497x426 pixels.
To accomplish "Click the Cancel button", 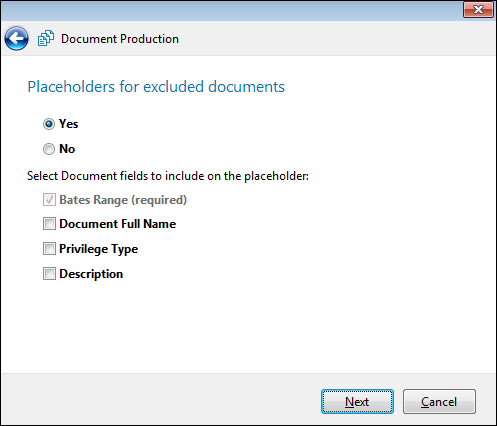I will tap(439, 402).
